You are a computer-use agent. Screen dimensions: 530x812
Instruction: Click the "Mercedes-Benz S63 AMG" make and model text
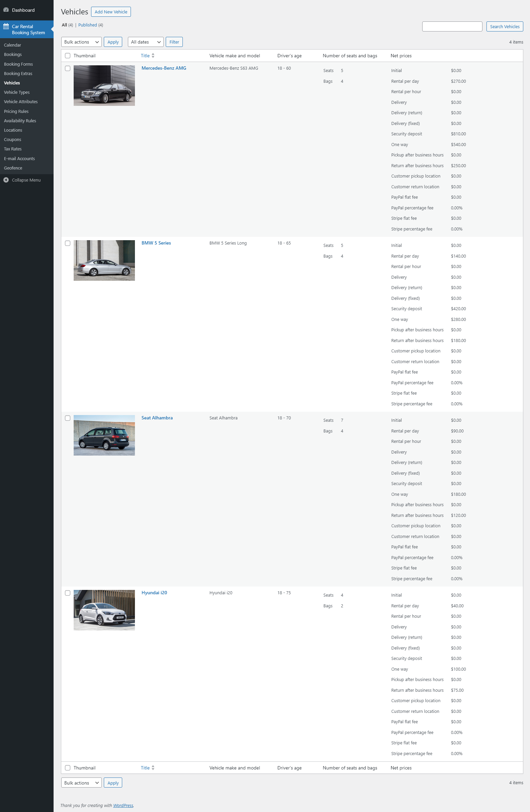point(234,68)
